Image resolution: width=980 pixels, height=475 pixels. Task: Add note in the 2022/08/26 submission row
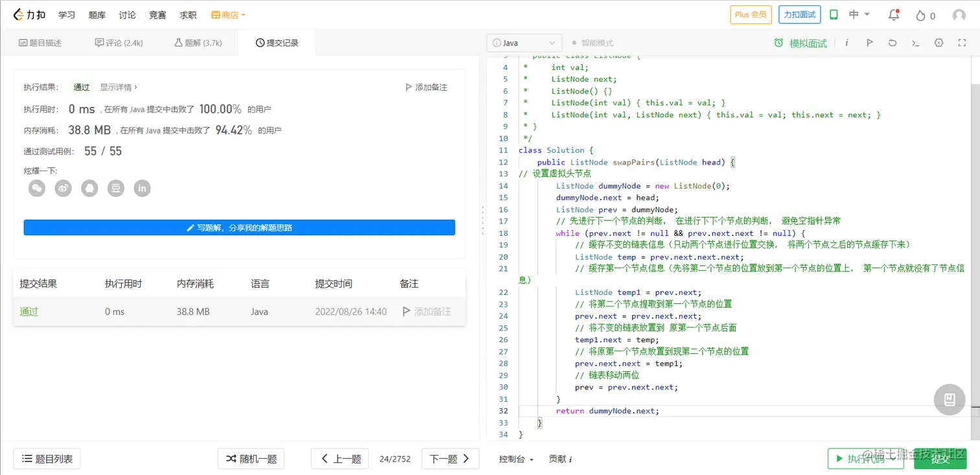pyautogui.click(x=426, y=312)
